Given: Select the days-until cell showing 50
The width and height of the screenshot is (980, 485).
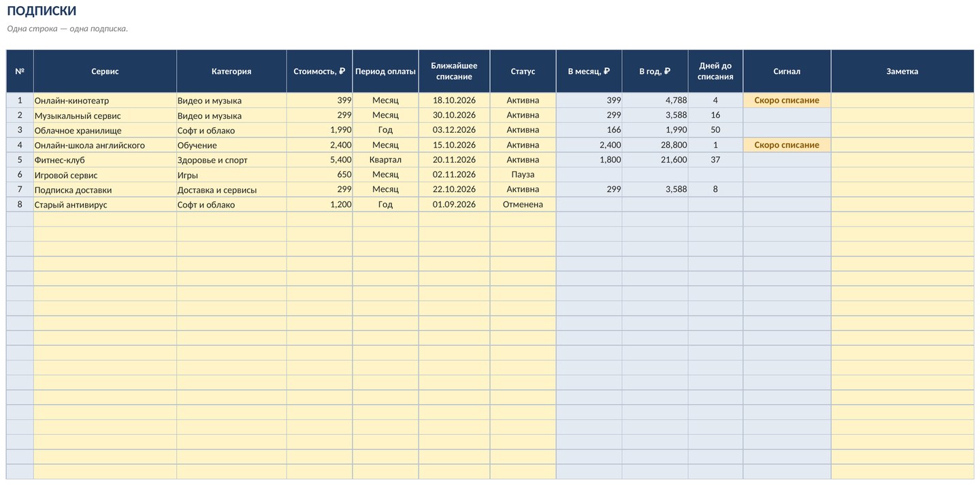Looking at the screenshot, I should pos(715,130).
